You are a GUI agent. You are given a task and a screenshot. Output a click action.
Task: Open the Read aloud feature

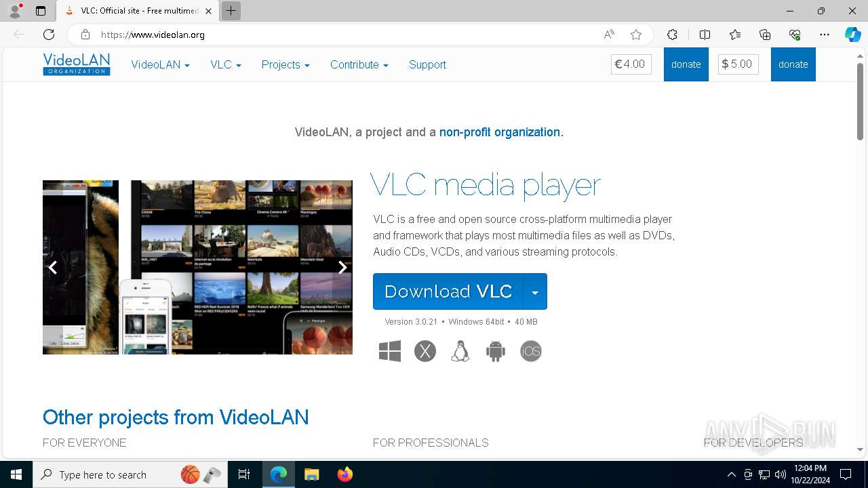(609, 35)
